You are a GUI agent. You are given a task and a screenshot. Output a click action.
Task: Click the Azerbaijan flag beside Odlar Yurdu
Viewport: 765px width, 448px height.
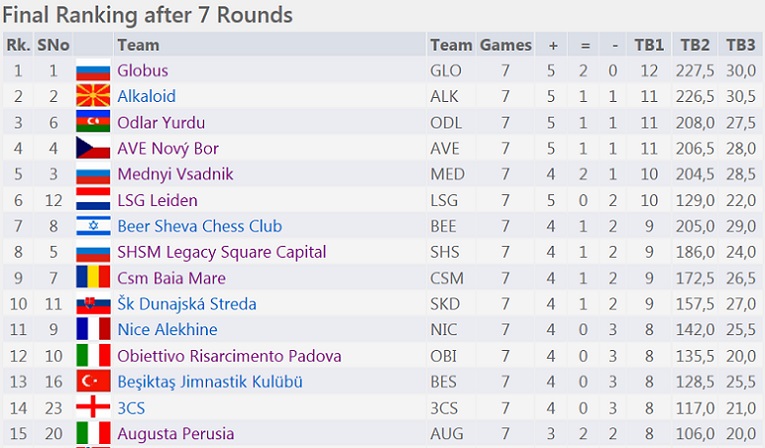(x=92, y=123)
